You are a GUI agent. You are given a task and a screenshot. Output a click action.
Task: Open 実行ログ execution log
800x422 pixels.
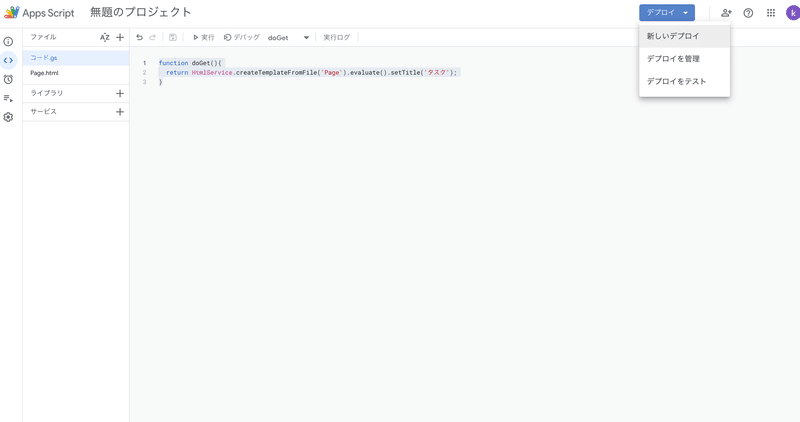(x=337, y=37)
